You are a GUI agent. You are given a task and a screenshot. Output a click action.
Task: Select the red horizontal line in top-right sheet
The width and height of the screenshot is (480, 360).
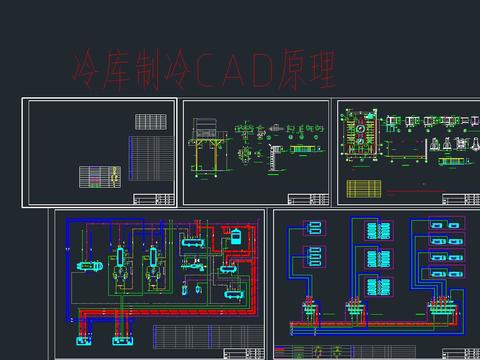416,191
